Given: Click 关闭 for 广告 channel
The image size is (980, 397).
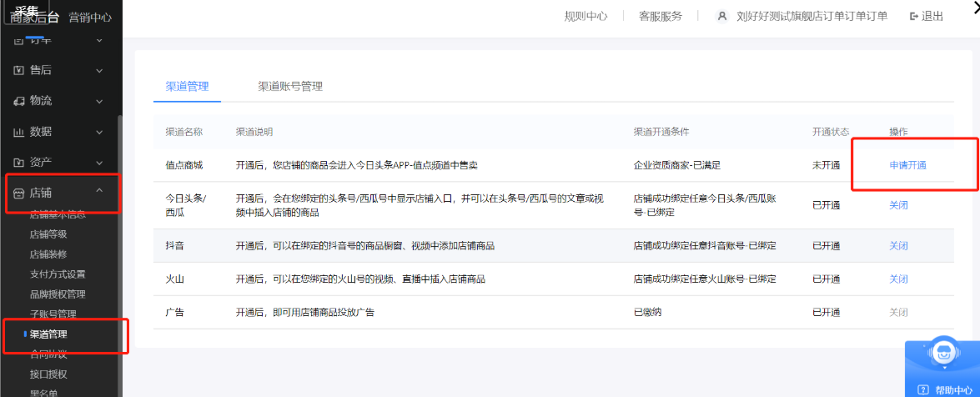Looking at the screenshot, I should click(x=898, y=312).
